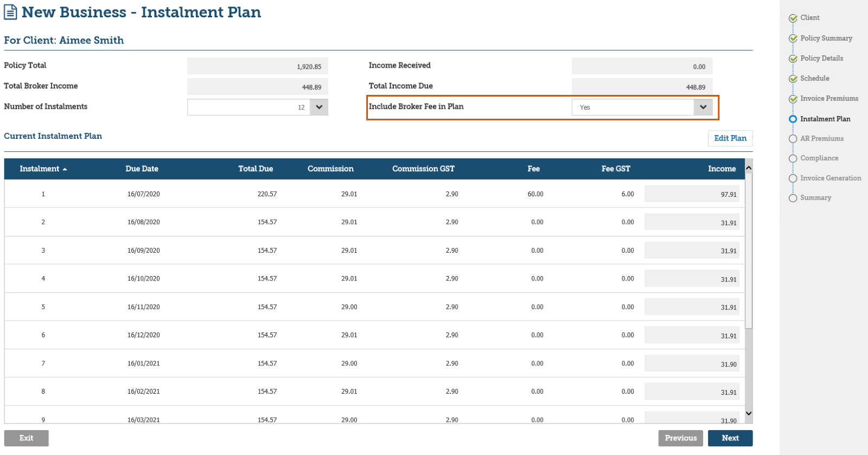Go to Instalment Plan step label

click(825, 119)
